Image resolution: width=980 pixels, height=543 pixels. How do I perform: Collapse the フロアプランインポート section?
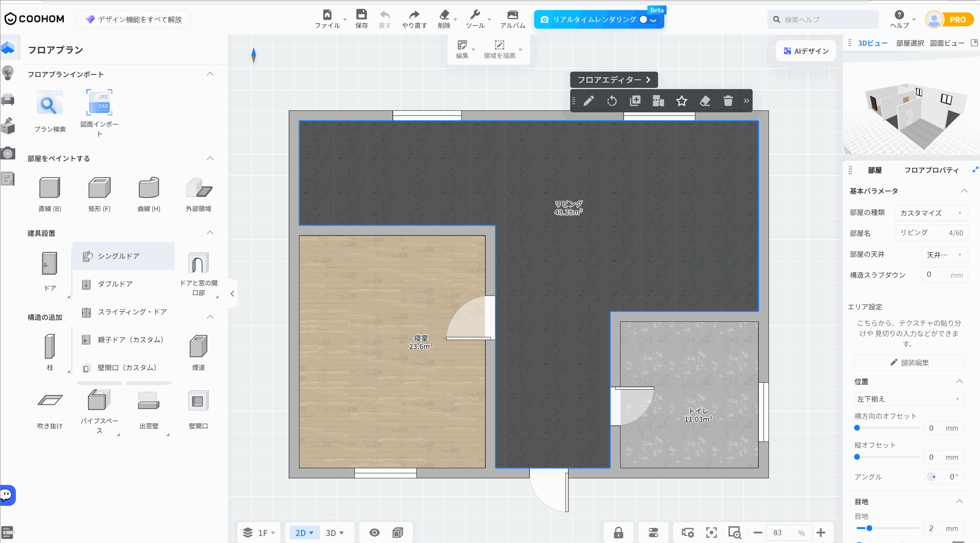pos(210,74)
